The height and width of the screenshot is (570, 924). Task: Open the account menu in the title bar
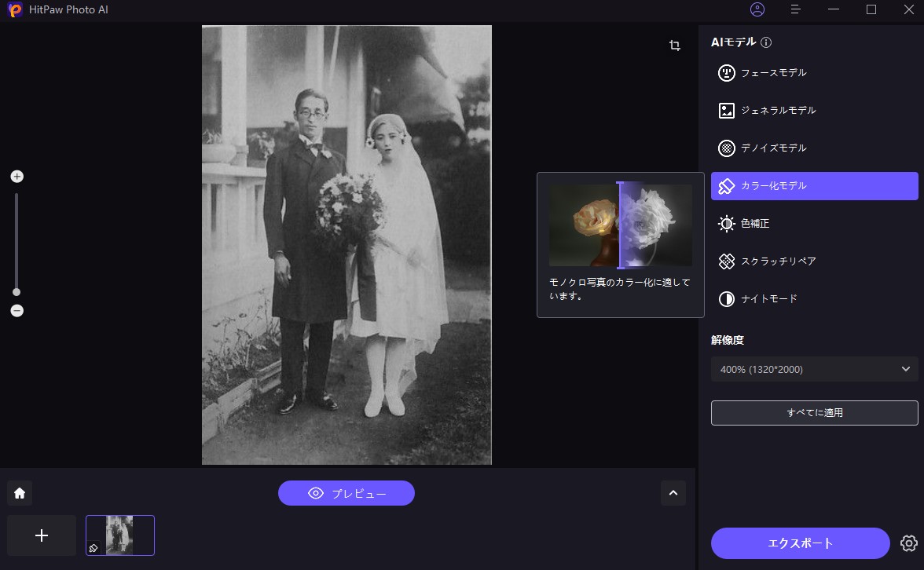[756, 9]
